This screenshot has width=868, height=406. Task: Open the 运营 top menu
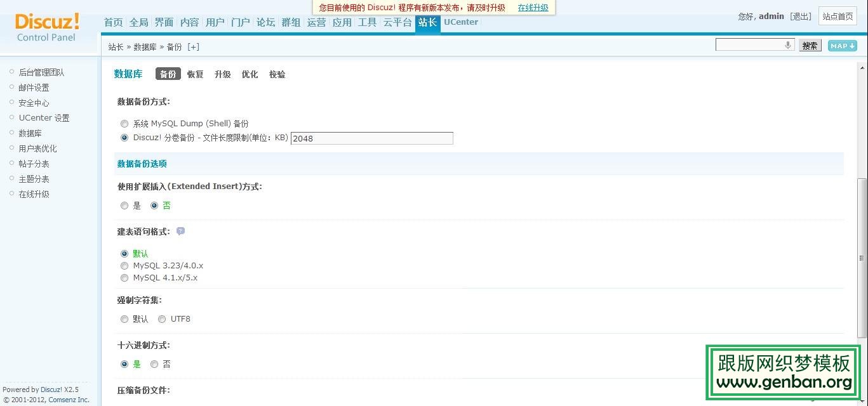coord(317,22)
